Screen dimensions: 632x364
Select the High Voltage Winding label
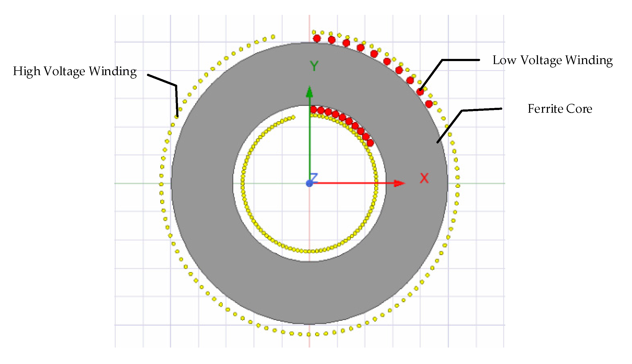pos(75,71)
